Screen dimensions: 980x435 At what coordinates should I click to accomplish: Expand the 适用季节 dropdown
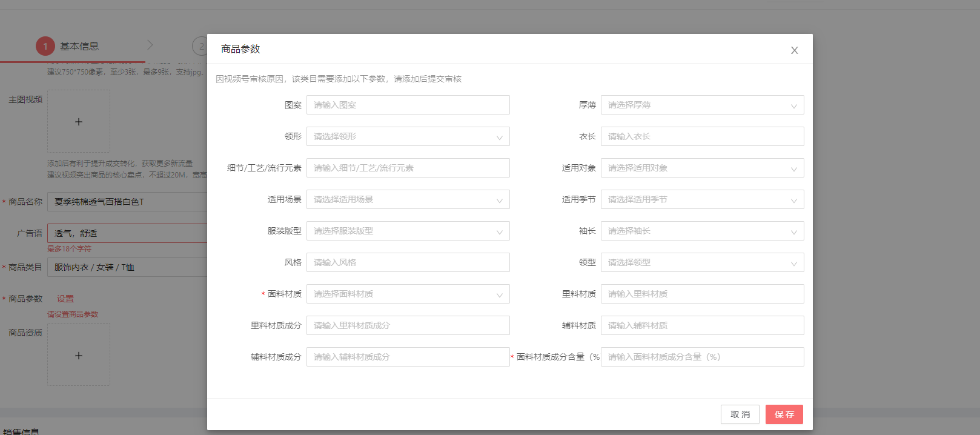702,199
